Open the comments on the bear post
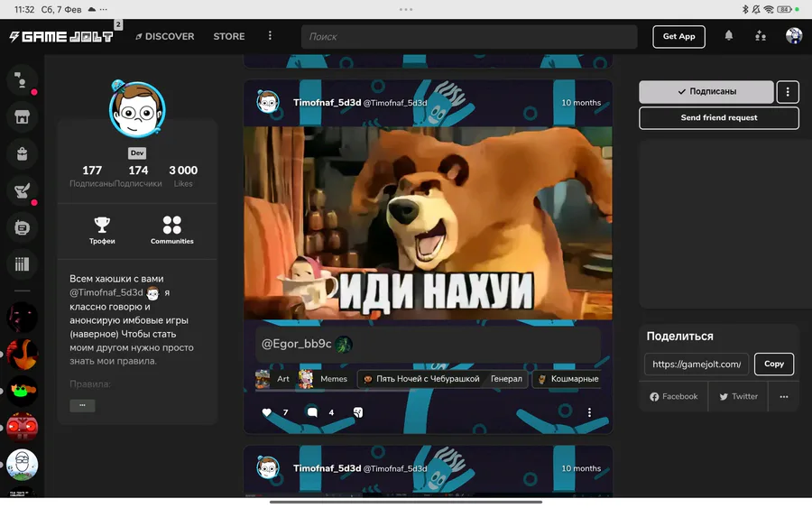812x508 pixels. click(312, 412)
